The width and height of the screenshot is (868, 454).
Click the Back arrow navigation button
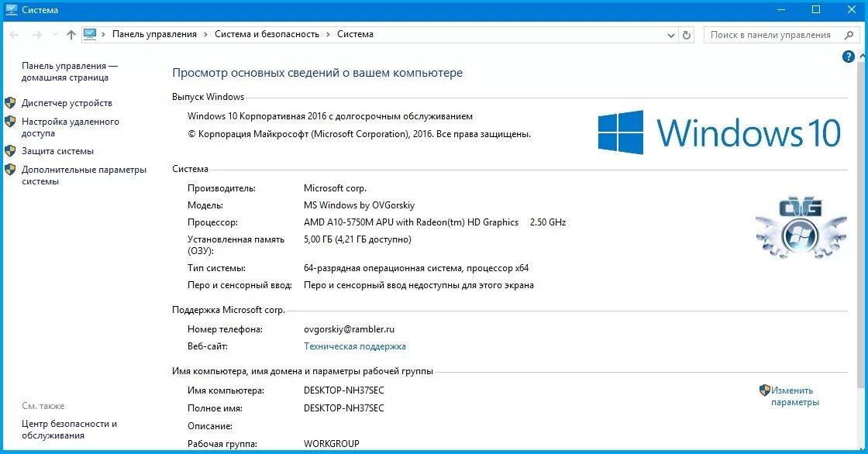[x=15, y=35]
